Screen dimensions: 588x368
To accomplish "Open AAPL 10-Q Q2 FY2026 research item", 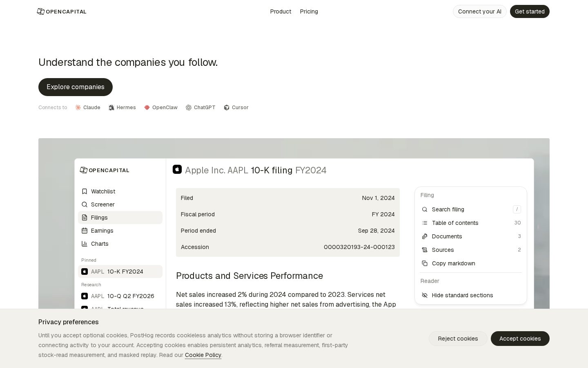I will [x=120, y=296].
